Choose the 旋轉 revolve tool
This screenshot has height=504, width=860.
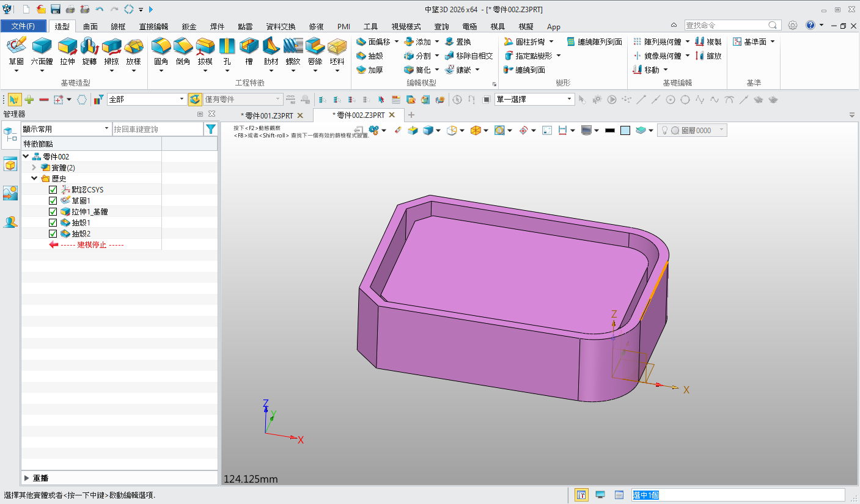(x=89, y=46)
